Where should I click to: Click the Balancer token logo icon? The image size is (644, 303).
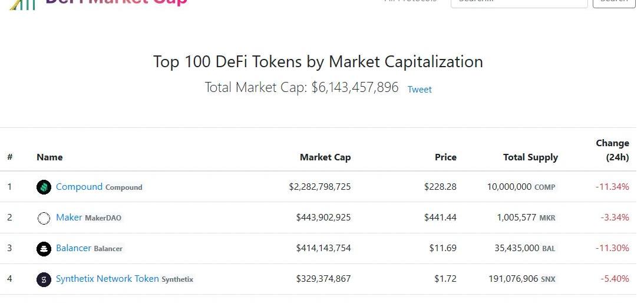[44, 249]
